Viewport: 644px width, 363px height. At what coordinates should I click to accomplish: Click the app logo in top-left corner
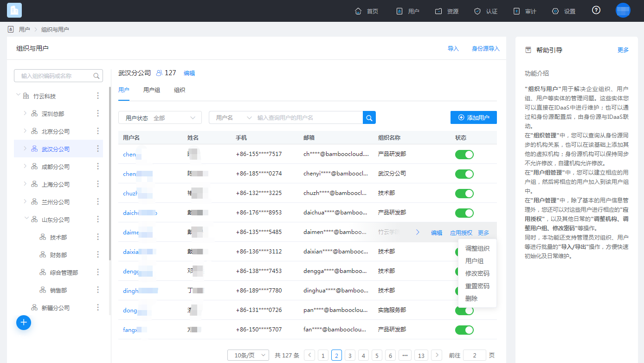coord(14,10)
